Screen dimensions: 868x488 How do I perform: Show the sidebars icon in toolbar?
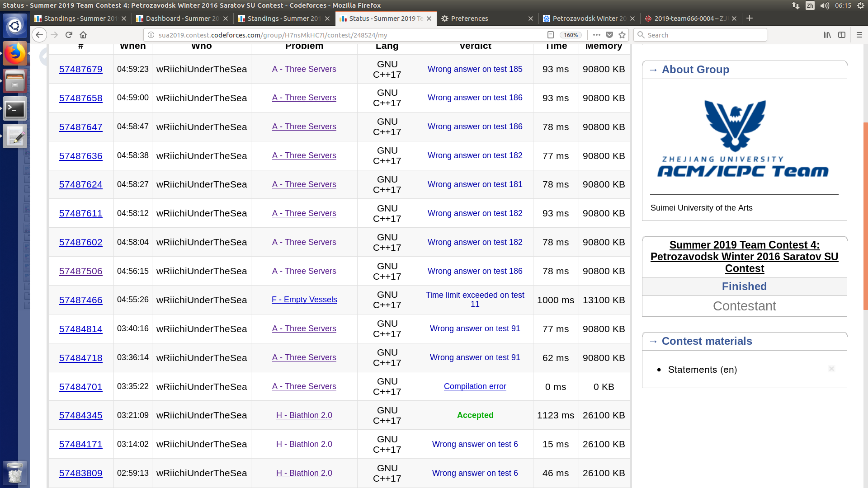coord(842,35)
